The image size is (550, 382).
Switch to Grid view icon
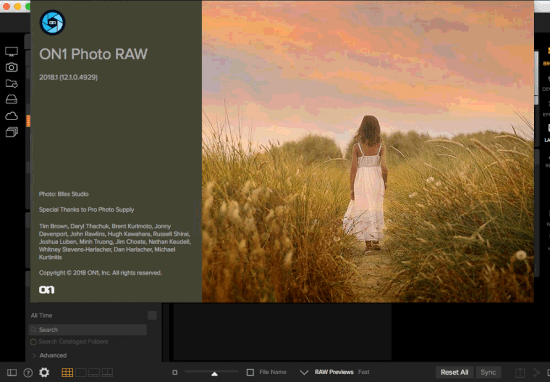coord(67,373)
